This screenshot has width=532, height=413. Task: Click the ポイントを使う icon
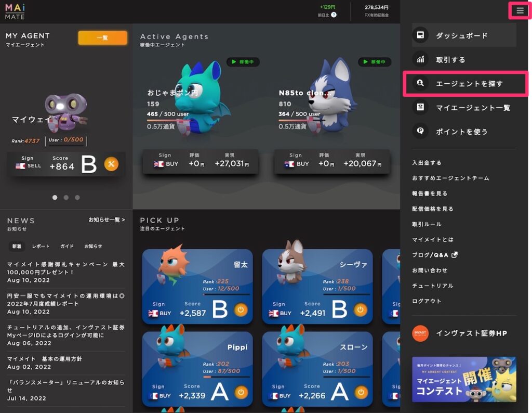click(420, 131)
